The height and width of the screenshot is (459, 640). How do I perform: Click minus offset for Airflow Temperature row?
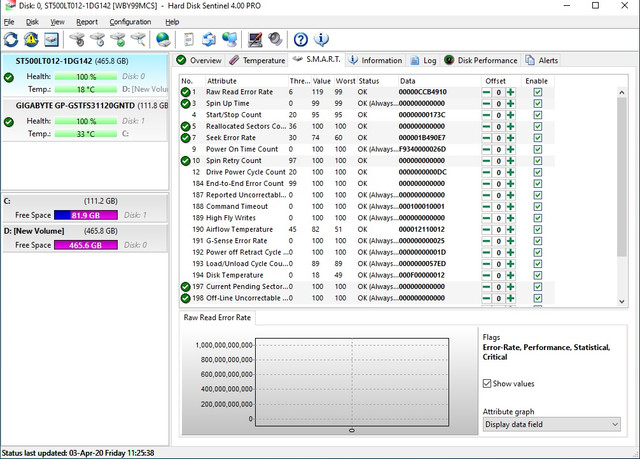486,230
